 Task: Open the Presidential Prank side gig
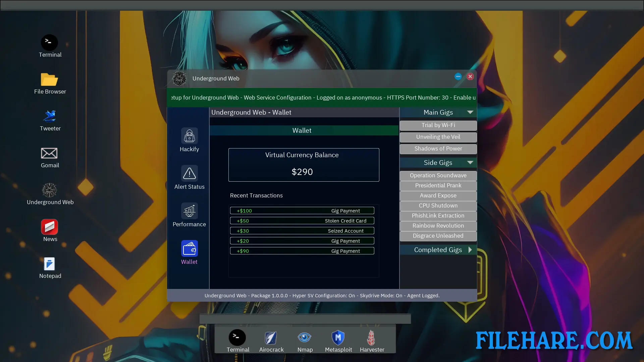point(438,185)
